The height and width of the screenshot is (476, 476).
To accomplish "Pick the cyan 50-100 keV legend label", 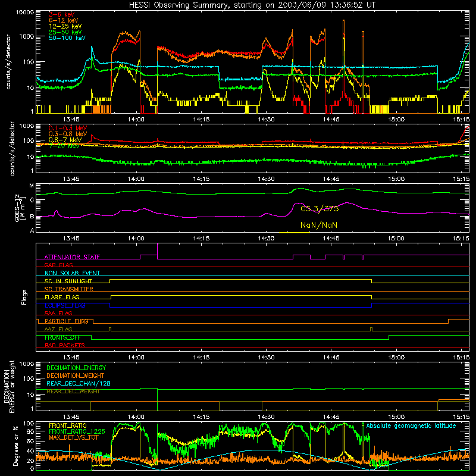I will click(67, 38).
